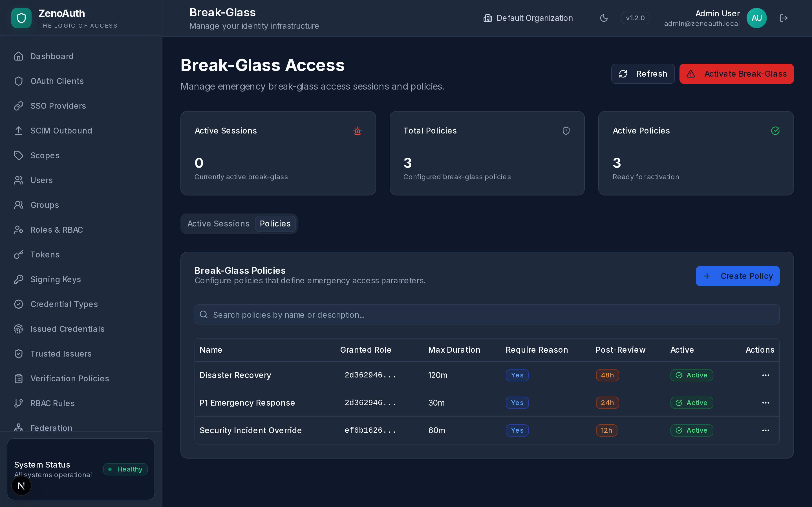Select the Dashboard icon in sidebar
This screenshot has height=507, width=812.
18,56
